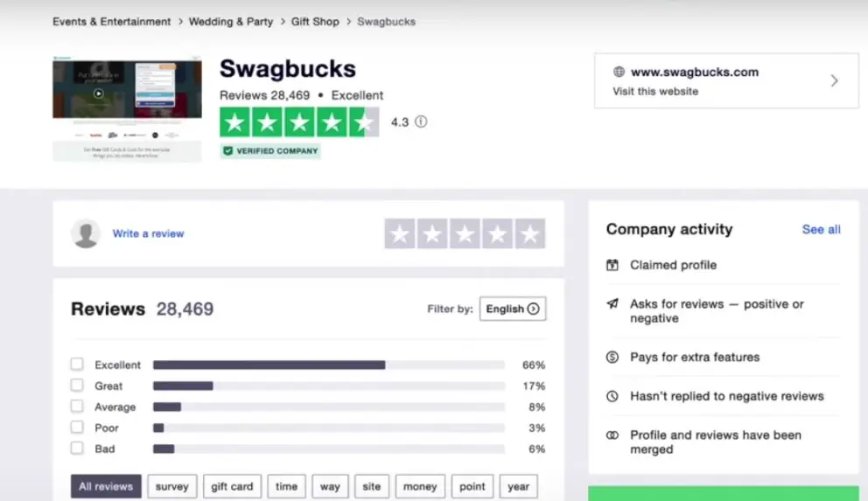This screenshot has height=501, width=868.
Task: Click the Great rating progress bar
Action: coord(329,386)
